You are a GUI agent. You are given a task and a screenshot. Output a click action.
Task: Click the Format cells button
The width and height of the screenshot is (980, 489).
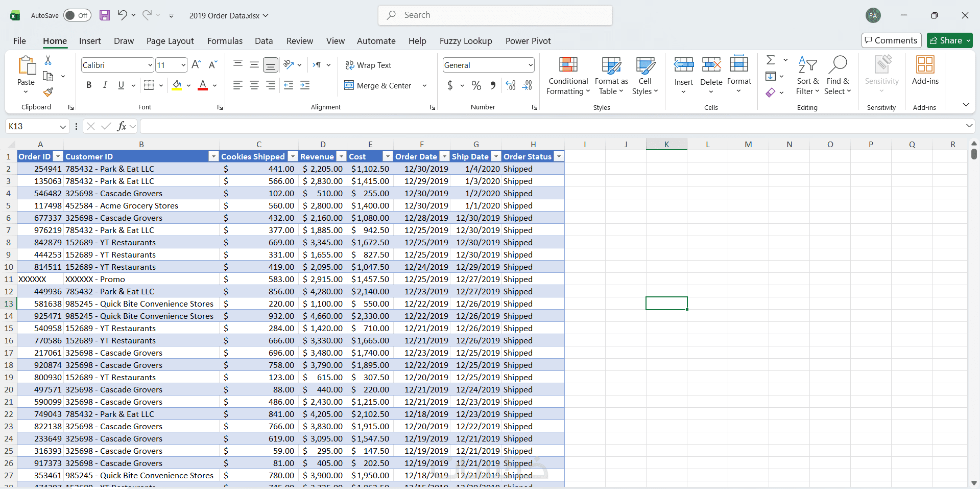click(739, 75)
